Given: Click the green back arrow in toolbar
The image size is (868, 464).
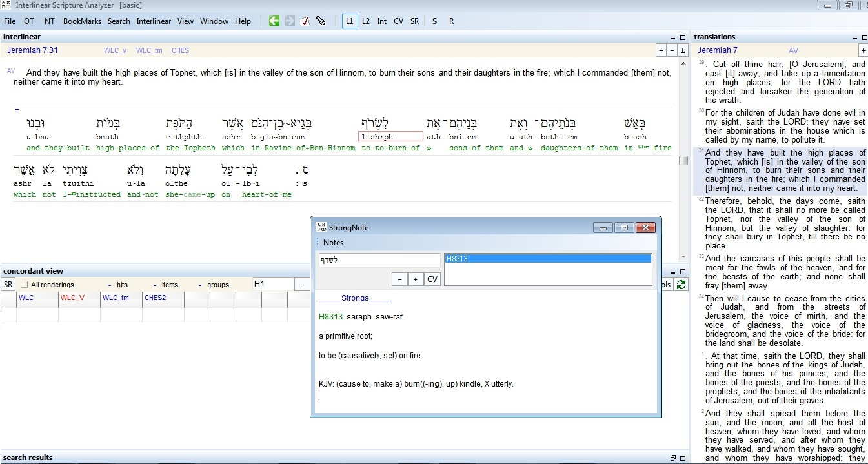Looking at the screenshot, I should pos(274,21).
